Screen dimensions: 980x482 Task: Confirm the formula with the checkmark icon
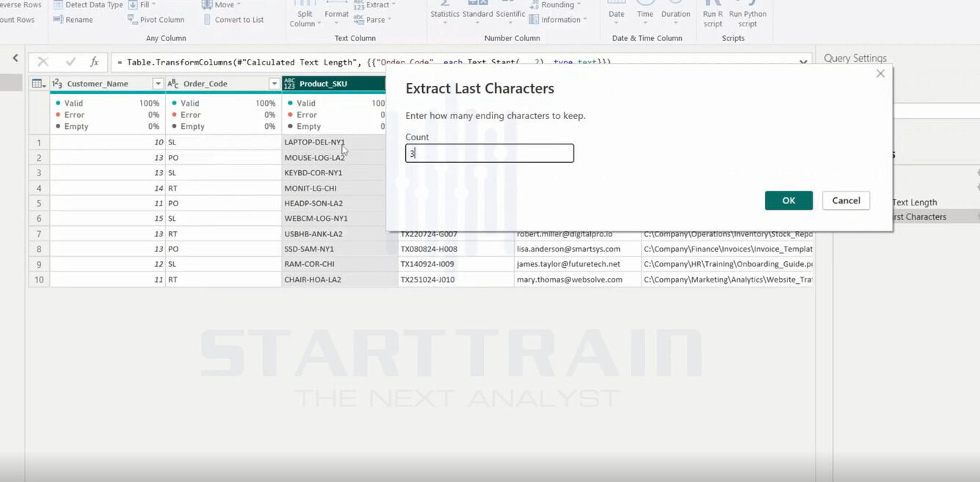[x=70, y=62]
